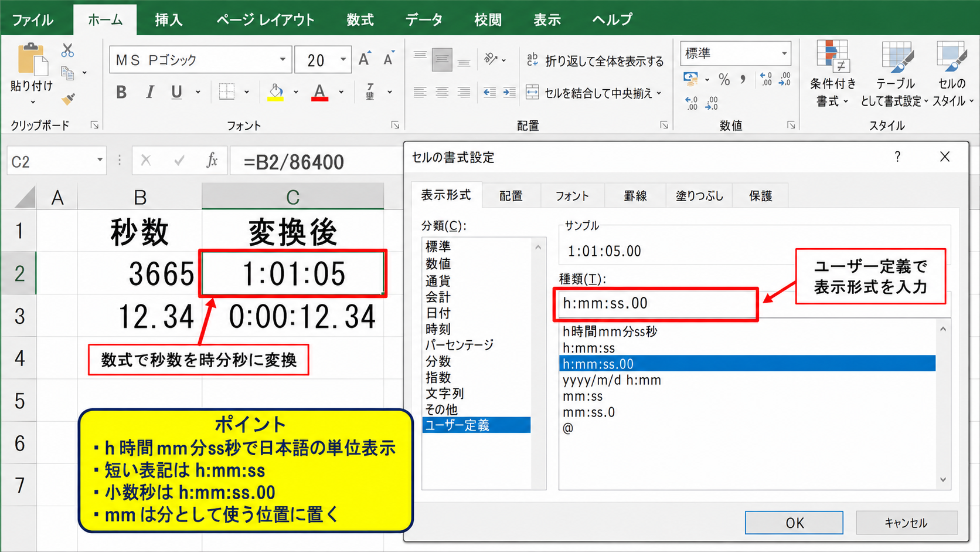
Task: Toggle Italic formatting
Action: pos(149,92)
